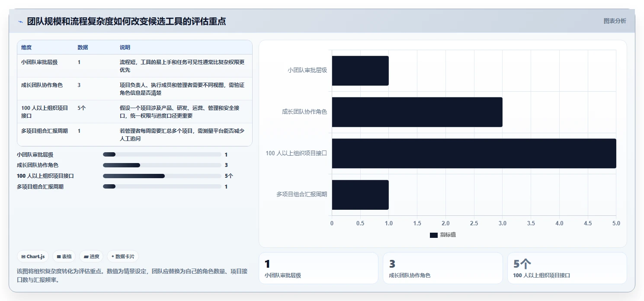This screenshot has width=644, height=301.
Task: Click the 多项目组合汇报周期 progress bar
Action: pos(162,187)
